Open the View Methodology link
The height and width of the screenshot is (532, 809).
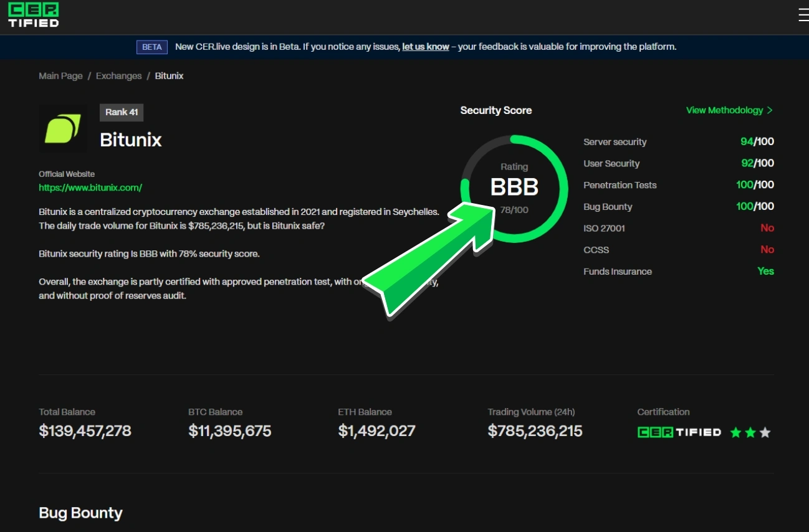click(x=729, y=110)
